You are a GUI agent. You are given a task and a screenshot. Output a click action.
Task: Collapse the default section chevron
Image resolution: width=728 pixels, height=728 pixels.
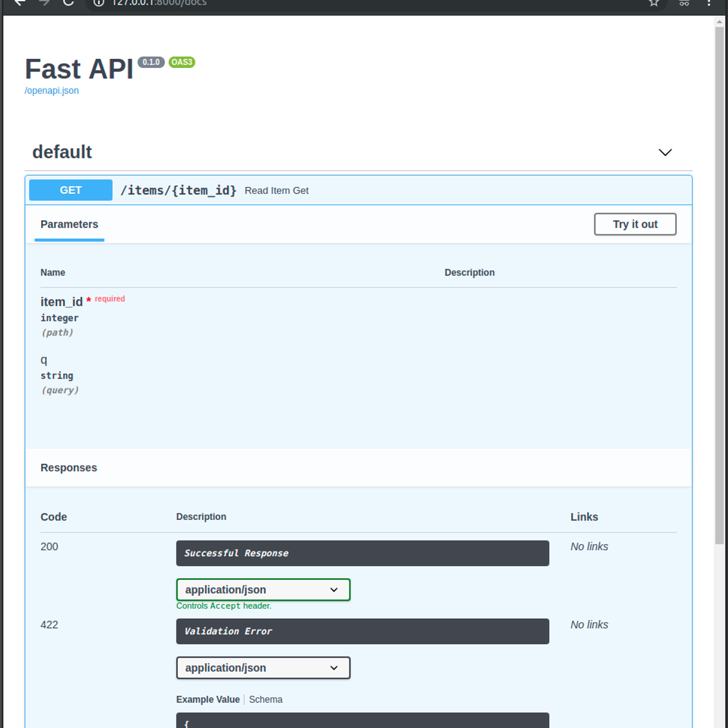[x=665, y=152]
